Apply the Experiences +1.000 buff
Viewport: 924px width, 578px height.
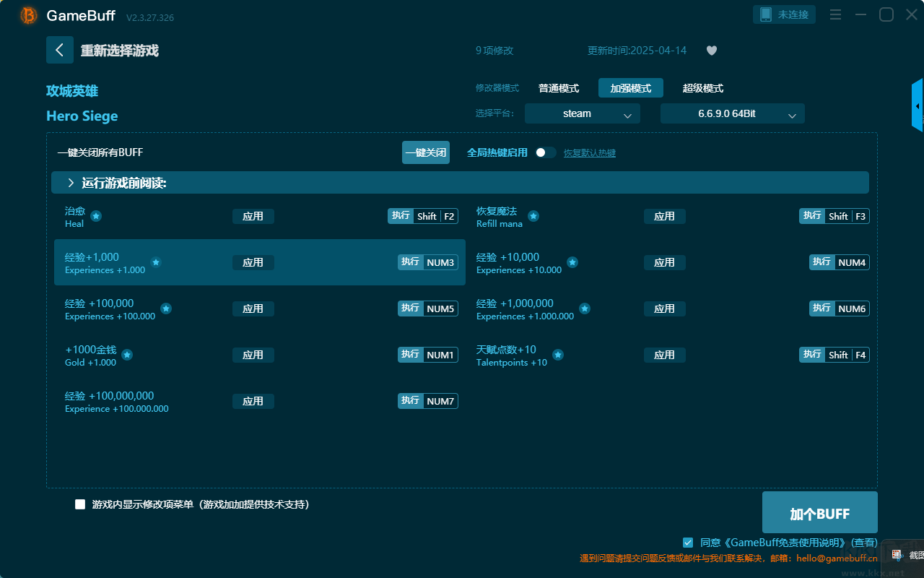click(253, 262)
